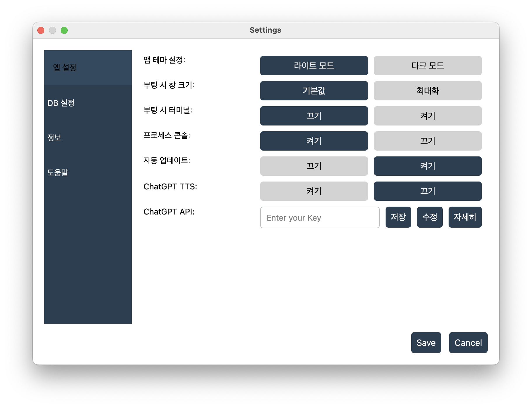Select the 앱 설정 sidebar tab
532x408 pixels.
pos(88,68)
